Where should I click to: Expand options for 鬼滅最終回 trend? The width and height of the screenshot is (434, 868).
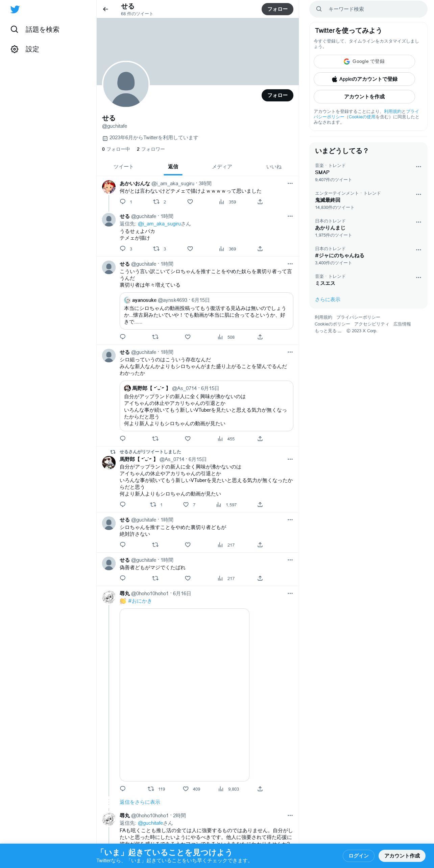pyautogui.click(x=418, y=194)
